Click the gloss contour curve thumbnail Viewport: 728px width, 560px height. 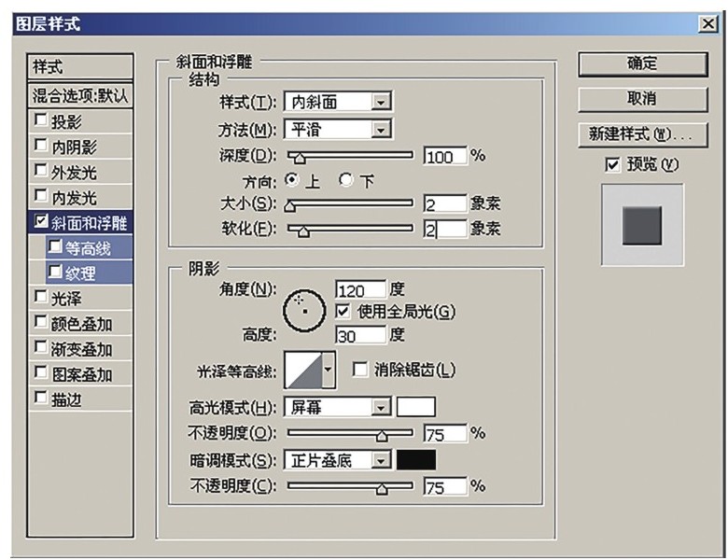[303, 370]
